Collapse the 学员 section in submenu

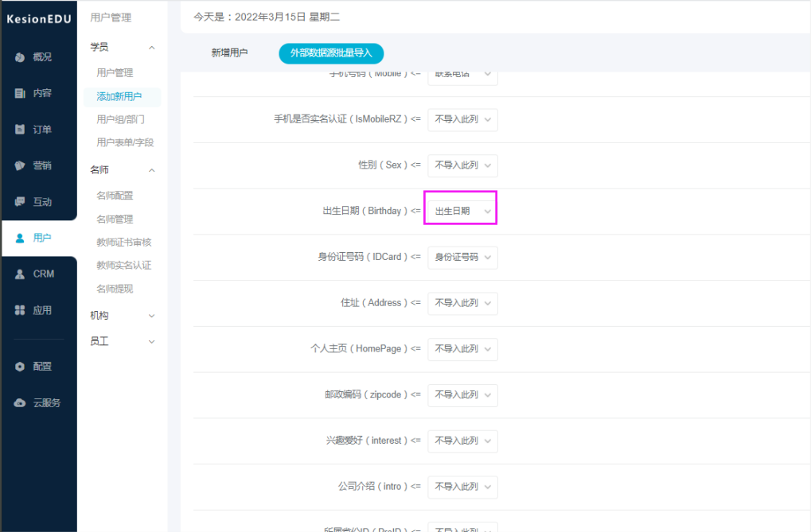tap(151, 48)
